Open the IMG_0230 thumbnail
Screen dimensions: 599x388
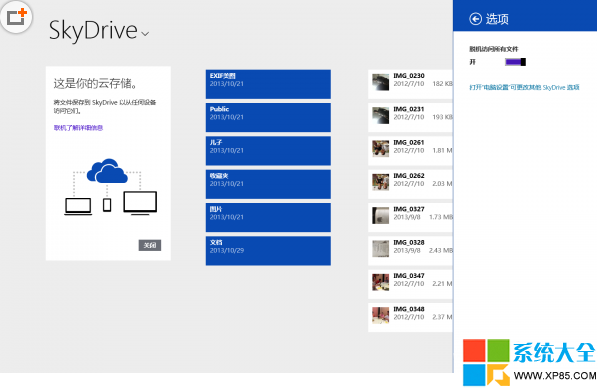[x=380, y=82]
